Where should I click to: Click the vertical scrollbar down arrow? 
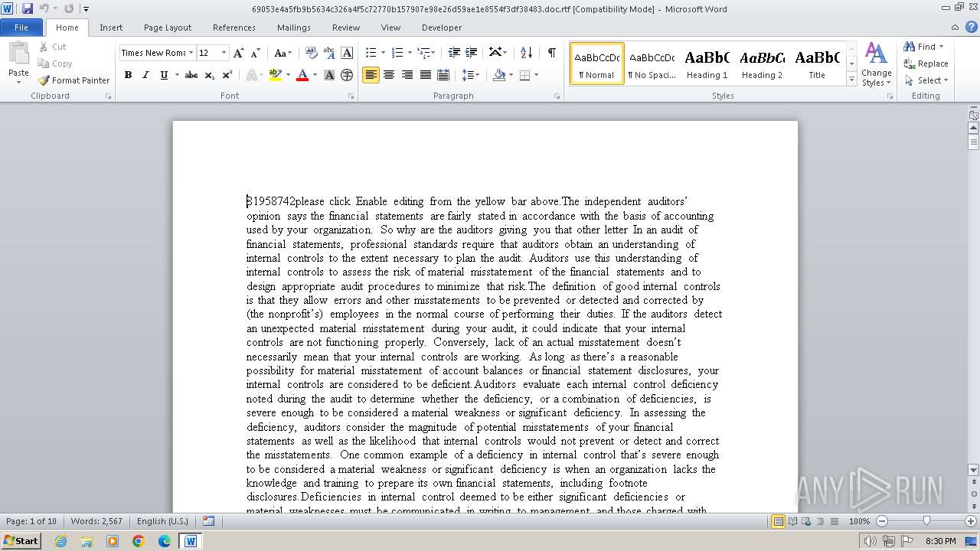tap(974, 470)
